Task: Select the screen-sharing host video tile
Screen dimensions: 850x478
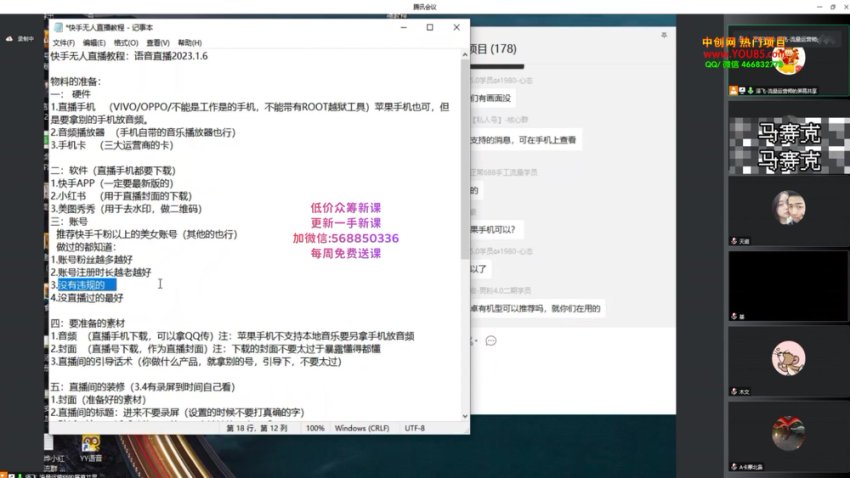Action: (x=788, y=61)
